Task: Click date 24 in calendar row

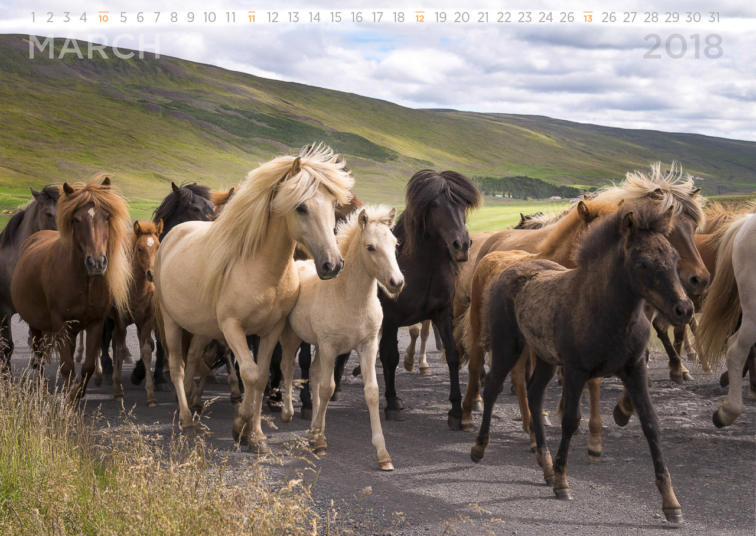Action: (546, 18)
